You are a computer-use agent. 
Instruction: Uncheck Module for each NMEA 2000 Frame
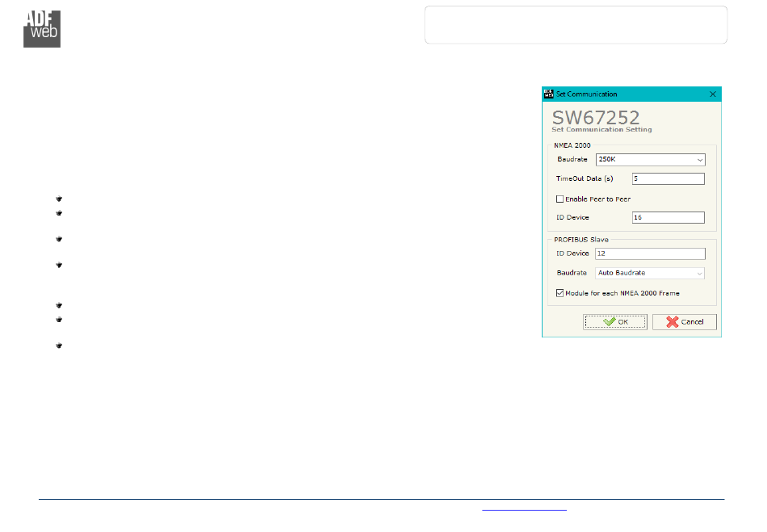(560, 293)
